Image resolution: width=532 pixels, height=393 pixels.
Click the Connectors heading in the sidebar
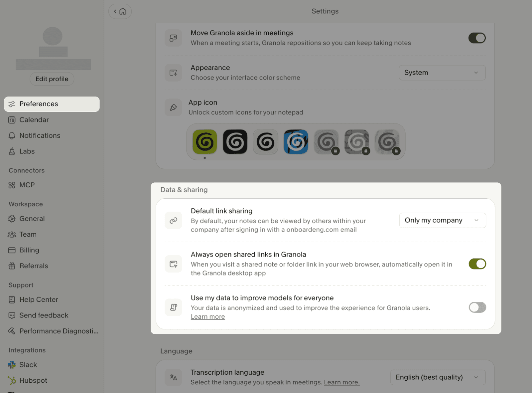tap(27, 170)
